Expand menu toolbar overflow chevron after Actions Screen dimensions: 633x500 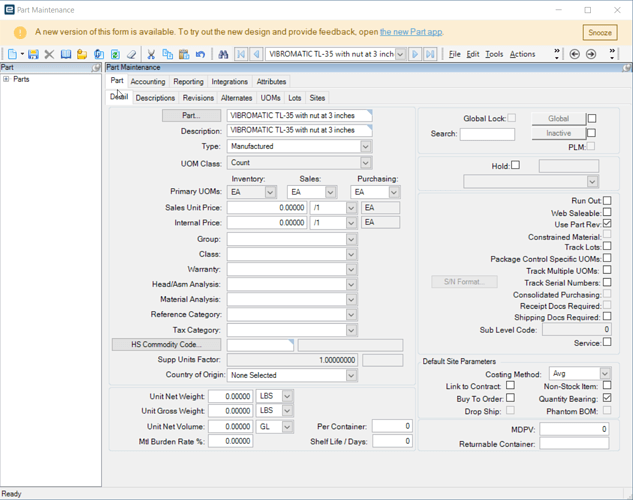(557, 54)
